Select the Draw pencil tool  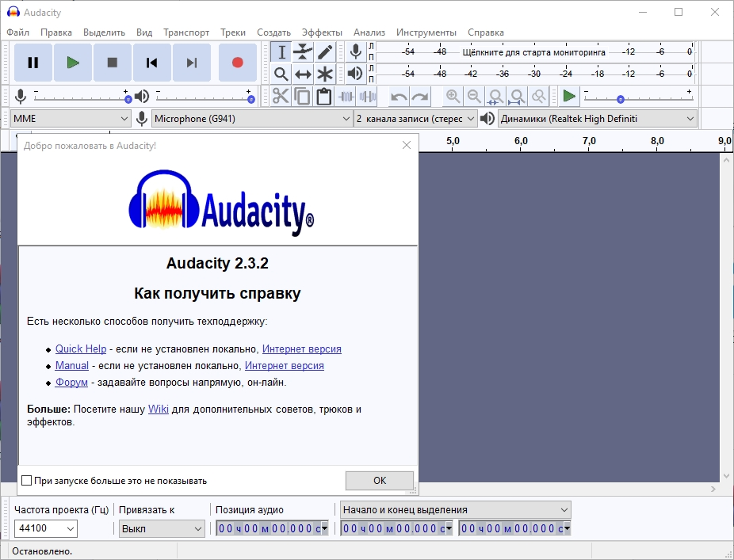325,52
